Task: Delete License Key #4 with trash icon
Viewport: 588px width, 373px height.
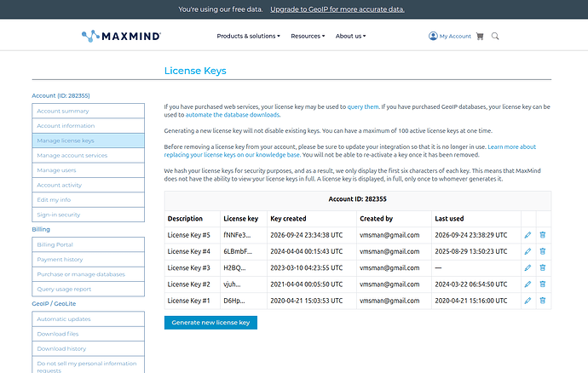Action: pos(542,251)
